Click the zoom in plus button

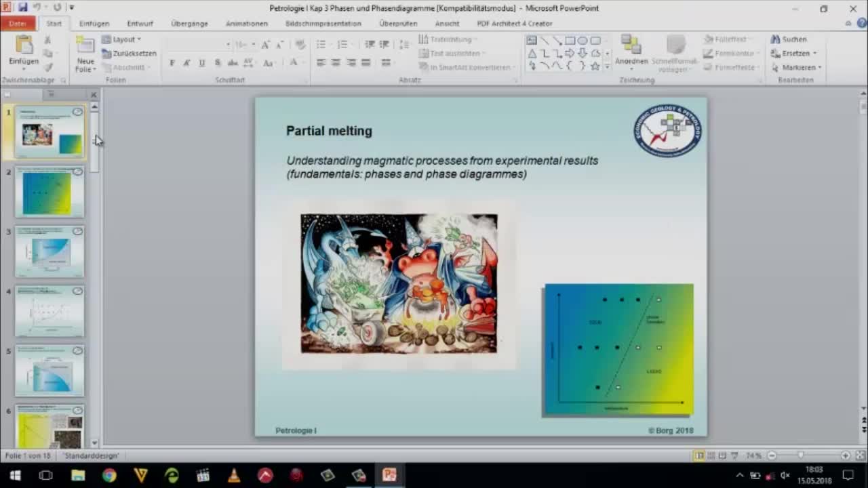(845, 455)
